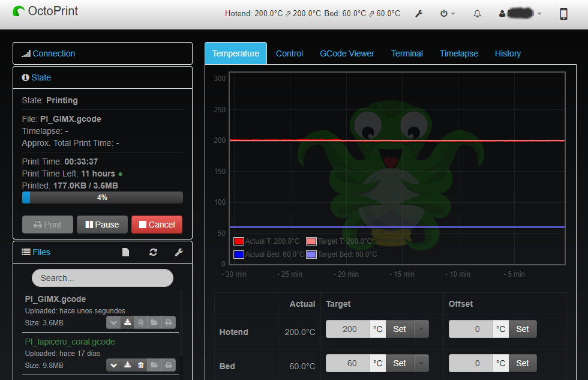
Task: Load PI_GIMX.gcode folder icon
Action: click(154, 322)
